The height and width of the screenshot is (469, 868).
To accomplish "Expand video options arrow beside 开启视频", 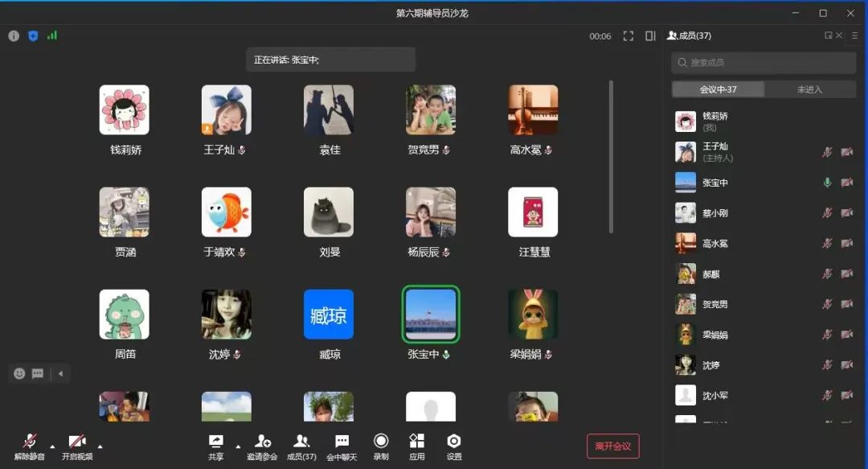I will (x=100, y=446).
